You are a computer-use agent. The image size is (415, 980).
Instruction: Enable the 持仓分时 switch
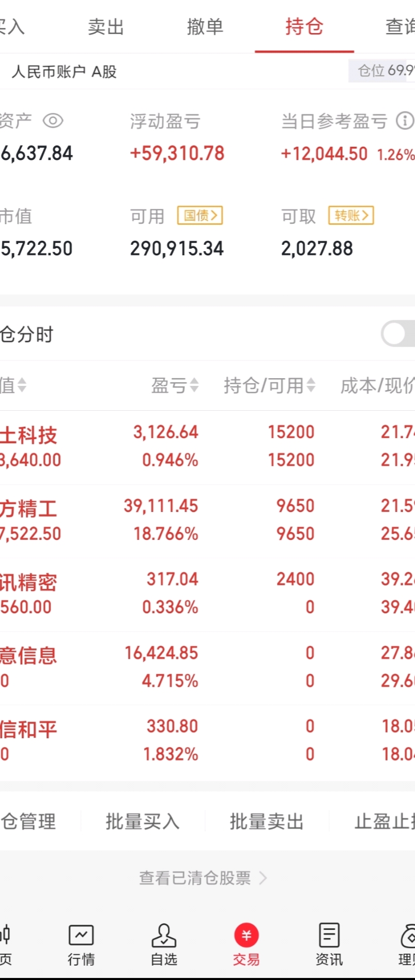click(x=398, y=334)
